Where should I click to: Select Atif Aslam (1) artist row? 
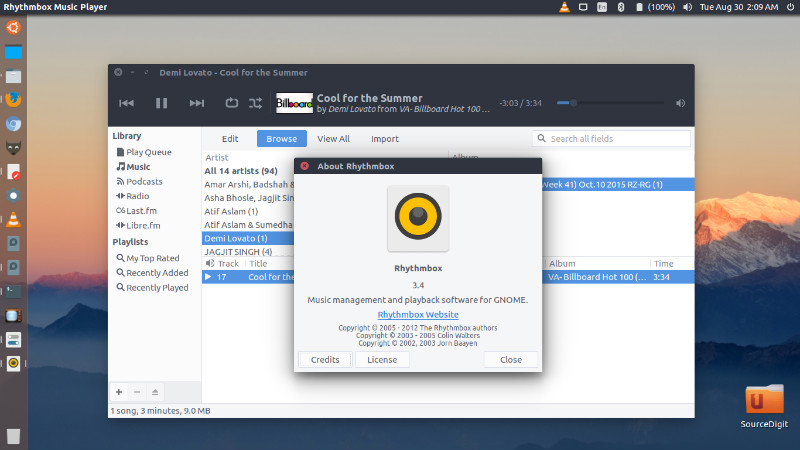point(248,211)
